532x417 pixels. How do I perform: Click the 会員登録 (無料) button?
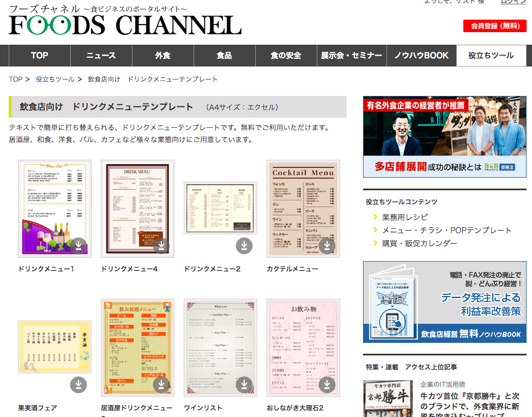coord(495,26)
